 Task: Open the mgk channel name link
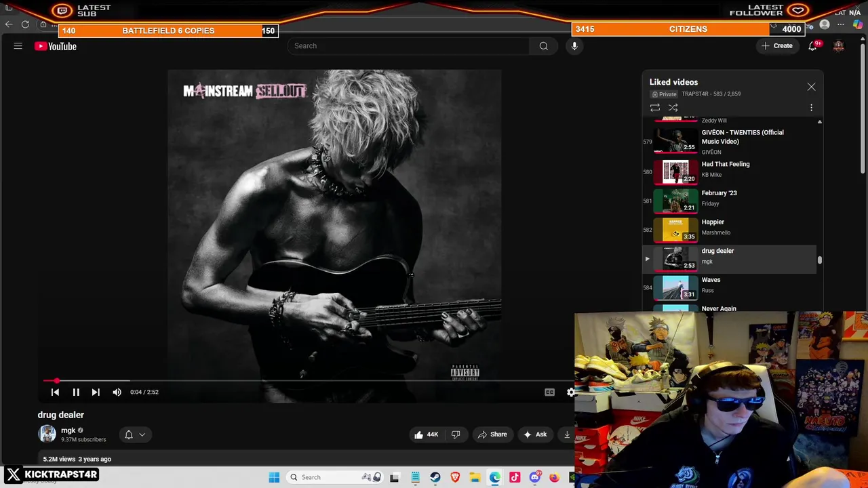tap(68, 430)
